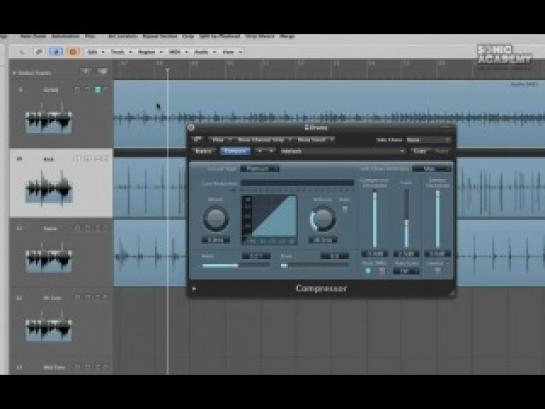This screenshot has height=409, width=545.
Task: Click the previous preset arrow
Action: tap(260, 151)
